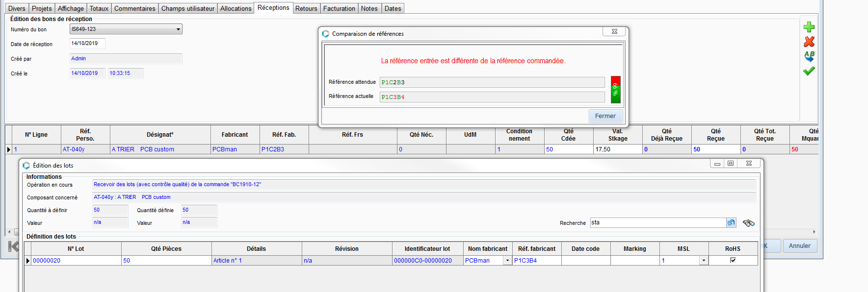Open the Projets tab

[x=42, y=8]
